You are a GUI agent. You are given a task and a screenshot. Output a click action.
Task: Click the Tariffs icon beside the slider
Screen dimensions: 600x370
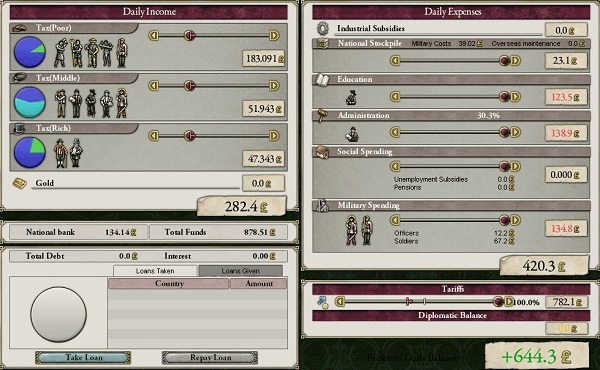tap(323, 302)
